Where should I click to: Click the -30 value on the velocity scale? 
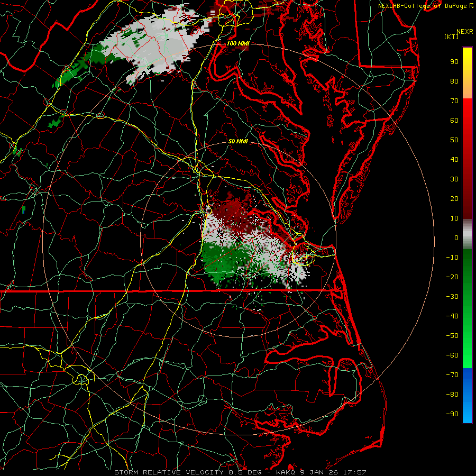pyautogui.click(x=452, y=297)
